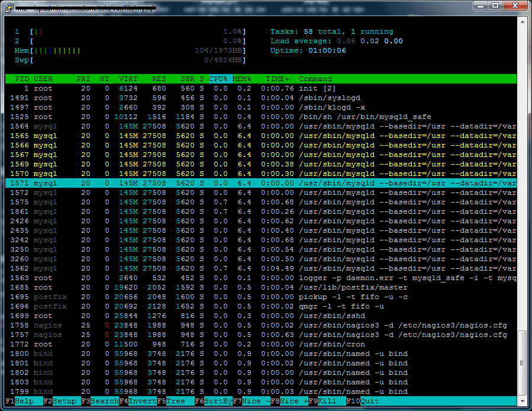Select the pickup -l -t fifo row
This screenshot has height=411, width=532.
[261, 297]
